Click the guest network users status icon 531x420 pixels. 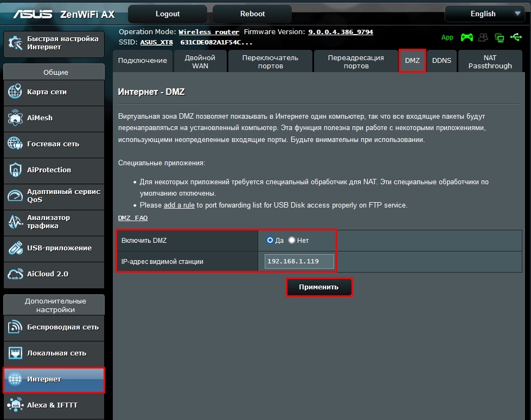[x=483, y=37]
